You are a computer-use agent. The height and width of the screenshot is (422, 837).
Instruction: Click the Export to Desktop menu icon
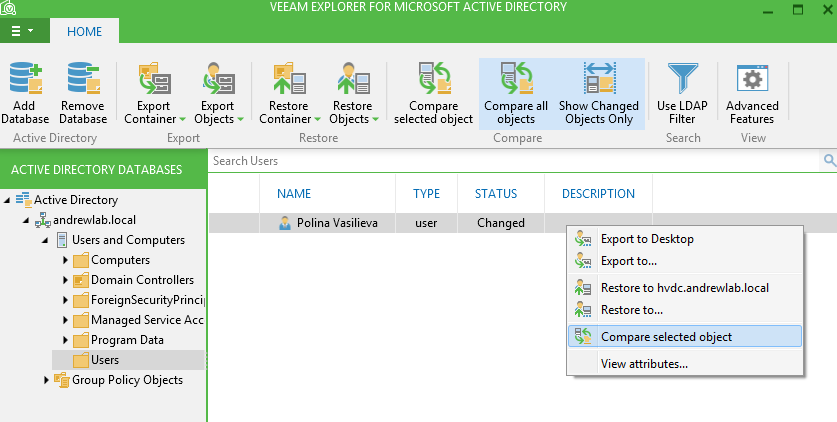coord(583,238)
